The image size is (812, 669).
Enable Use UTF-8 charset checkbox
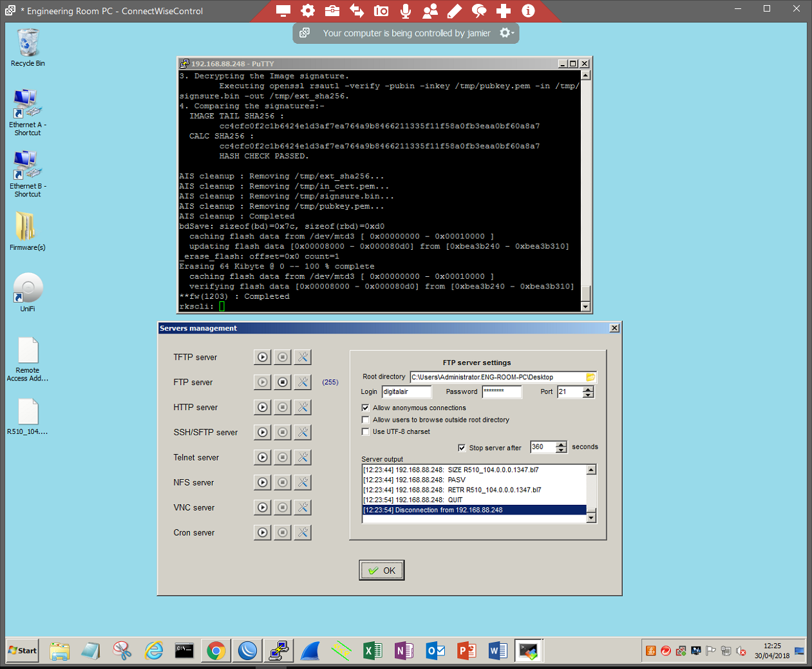(x=366, y=432)
